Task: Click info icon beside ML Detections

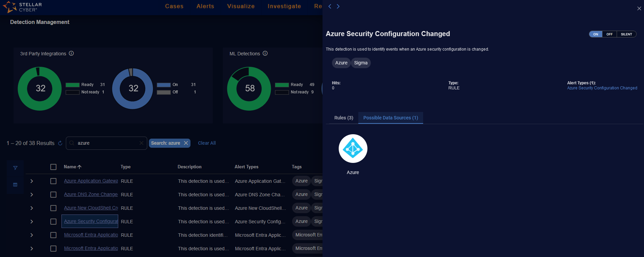Action: (x=265, y=53)
